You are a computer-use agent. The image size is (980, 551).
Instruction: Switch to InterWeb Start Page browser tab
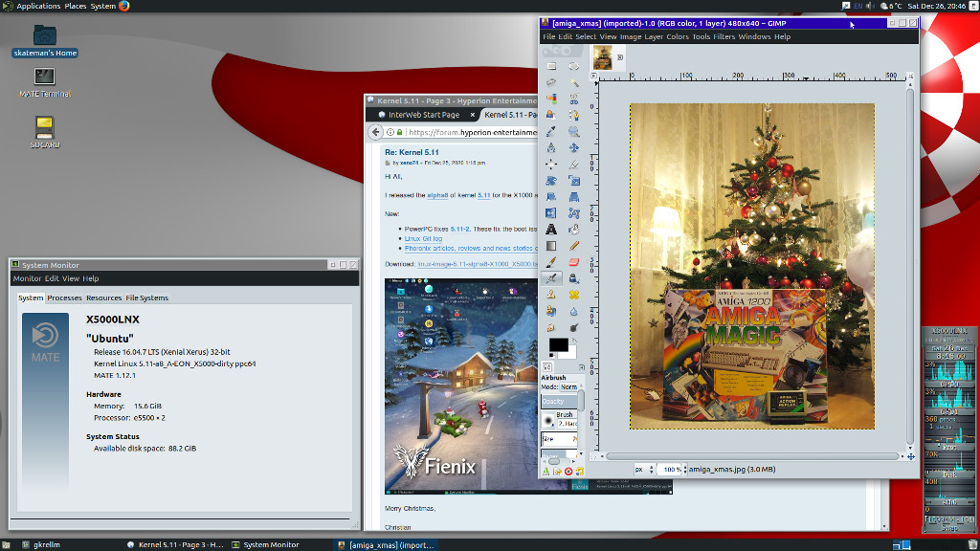424,115
